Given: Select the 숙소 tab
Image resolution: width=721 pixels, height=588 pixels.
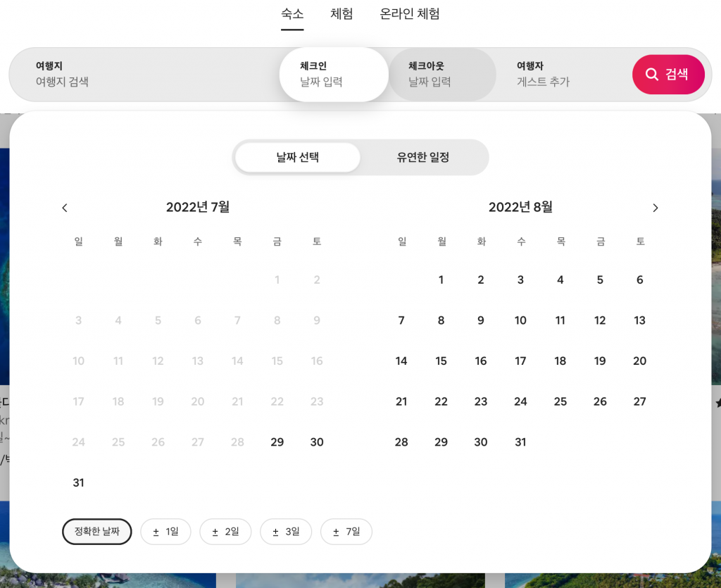Looking at the screenshot, I should (292, 14).
